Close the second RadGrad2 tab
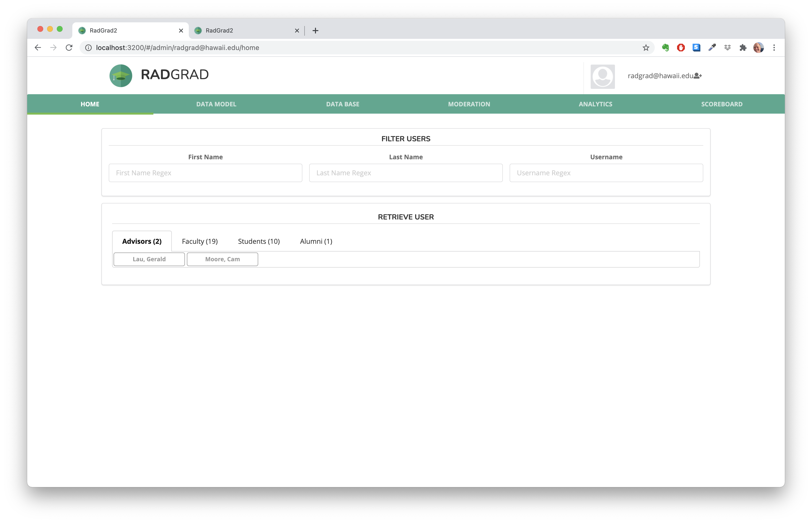This screenshot has width=812, height=523. [297, 31]
